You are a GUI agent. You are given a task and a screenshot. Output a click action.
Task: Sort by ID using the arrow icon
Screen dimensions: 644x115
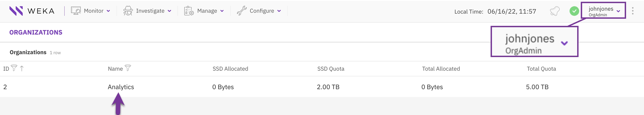[x=22, y=68]
